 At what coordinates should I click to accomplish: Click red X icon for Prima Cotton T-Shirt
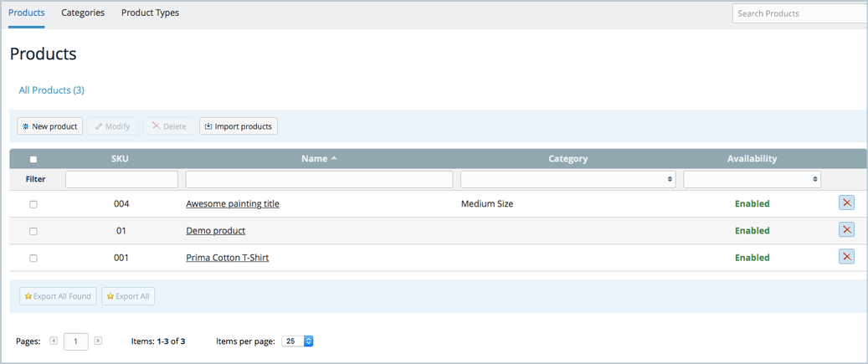tap(846, 257)
